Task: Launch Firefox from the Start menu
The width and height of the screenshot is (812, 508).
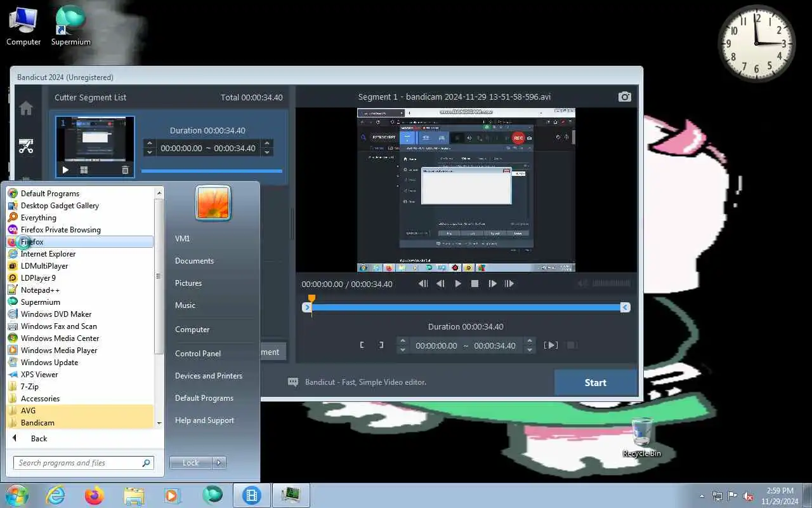Action: click(x=80, y=242)
